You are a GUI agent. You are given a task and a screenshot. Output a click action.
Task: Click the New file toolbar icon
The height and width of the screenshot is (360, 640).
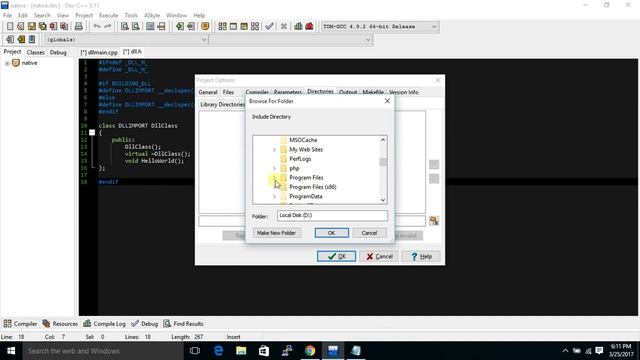(10, 27)
